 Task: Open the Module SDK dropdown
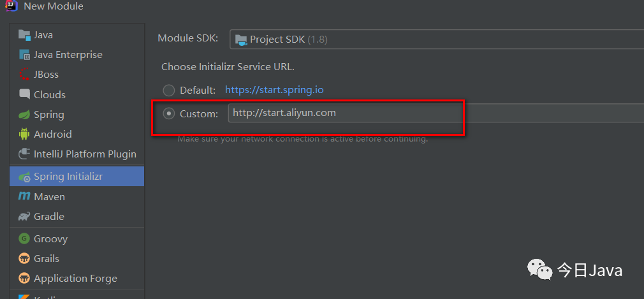(x=436, y=40)
